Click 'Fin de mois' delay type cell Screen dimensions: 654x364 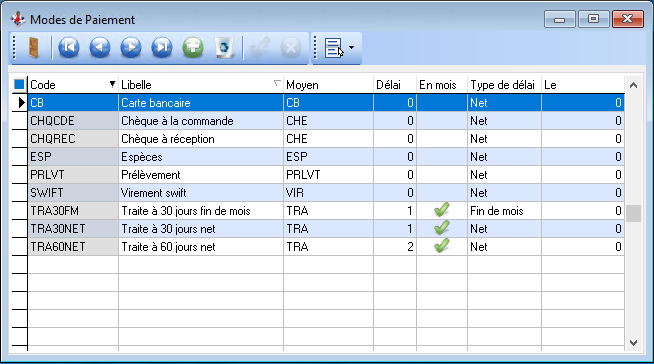(x=504, y=211)
